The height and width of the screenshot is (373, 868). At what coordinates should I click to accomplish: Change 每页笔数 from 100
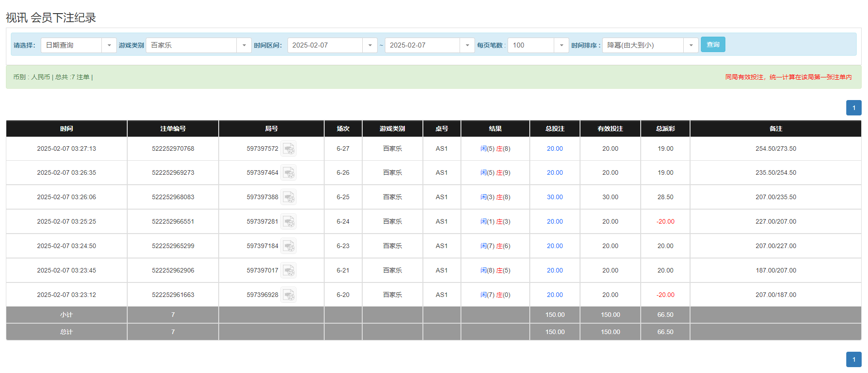561,45
